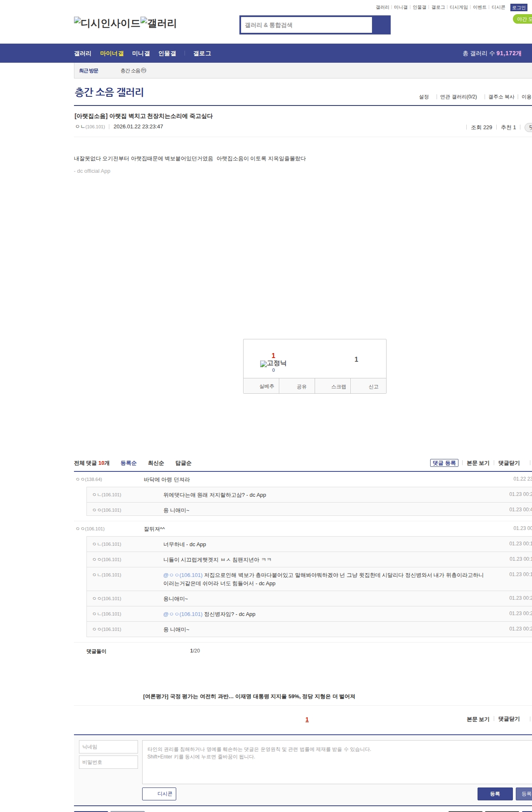The image size is (532, 812).
Task: Focus the 닉네임 input field
Action: (x=108, y=747)
